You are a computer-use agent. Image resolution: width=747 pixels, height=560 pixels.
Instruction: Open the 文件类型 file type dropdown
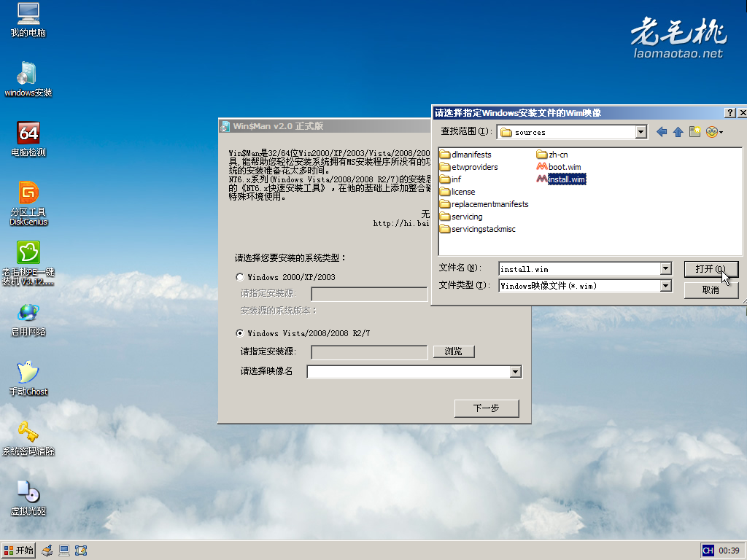(x=665, y=286)
